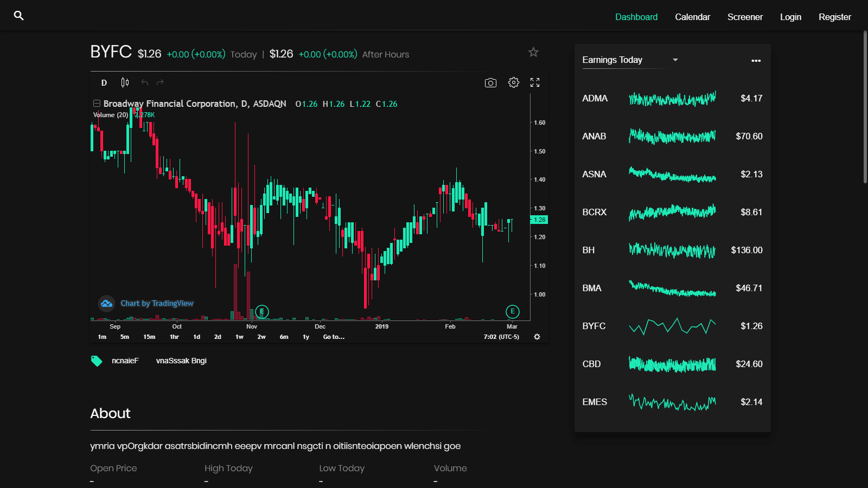Open the timezone settings gear near 7:02

[x=537, y=337]
